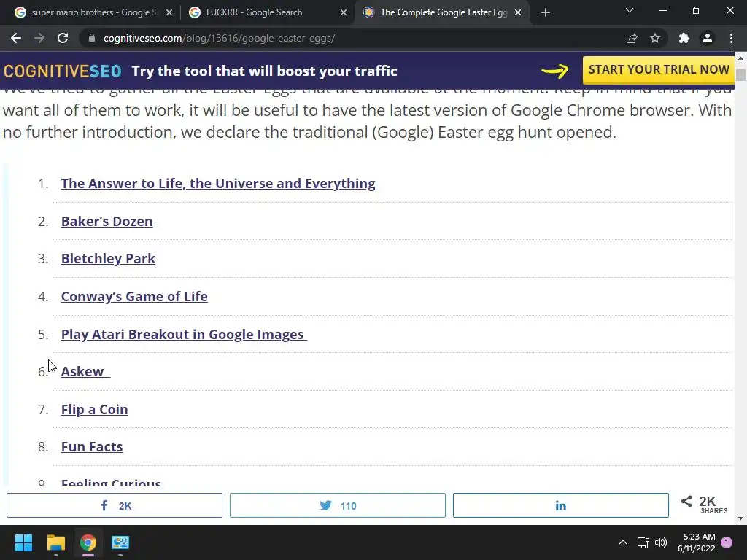Image resolution: width=747 pixels, height=560 pixels.
Task: Open the Baker's Dozen link
Action: (x=107, y=222)
